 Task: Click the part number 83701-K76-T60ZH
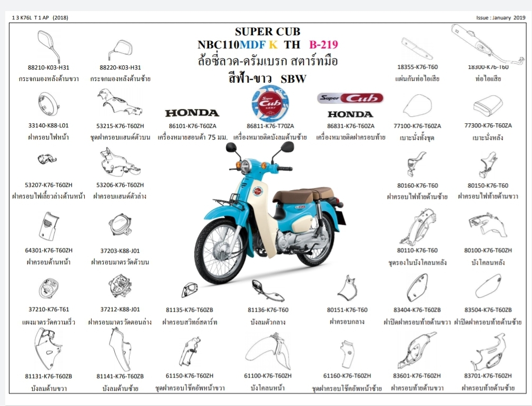[x=488, y=375]
